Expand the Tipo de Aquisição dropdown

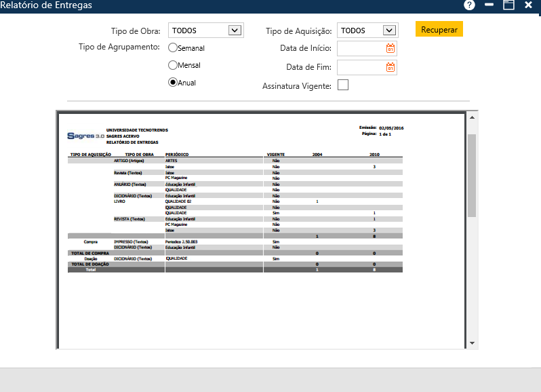point(388,31)
